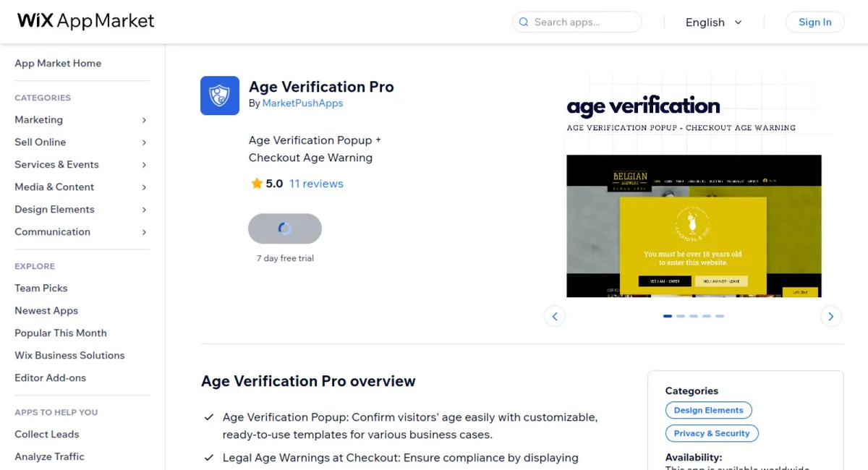Open Team Picks
This screenshot has width=868, height=470.
[x=41, y=288]
